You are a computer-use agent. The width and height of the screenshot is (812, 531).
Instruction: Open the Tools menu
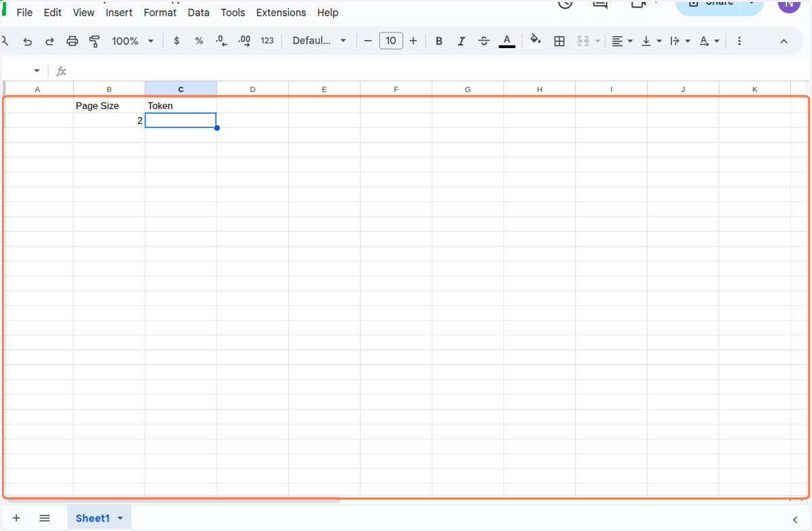click(x=233, y=13)
